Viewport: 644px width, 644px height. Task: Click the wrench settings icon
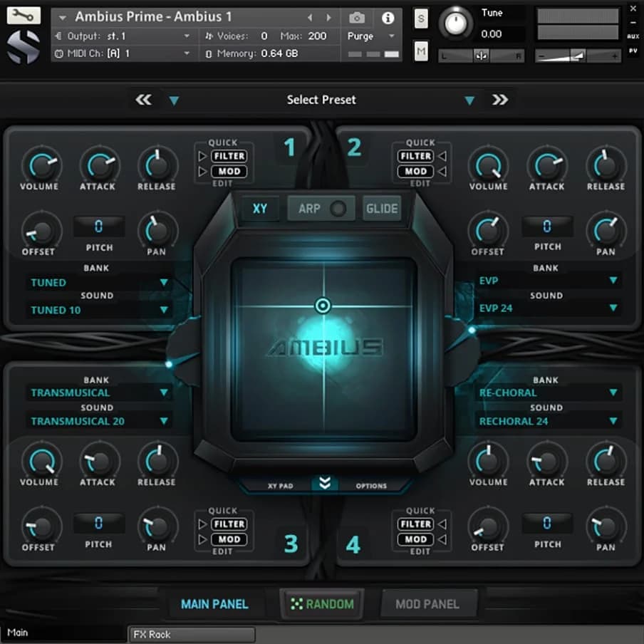coord(24,15)
